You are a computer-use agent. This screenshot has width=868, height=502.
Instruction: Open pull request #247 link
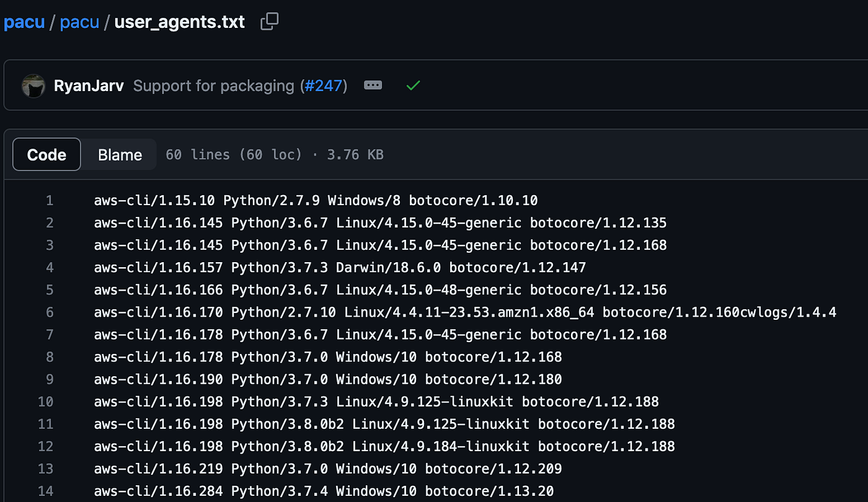[325, 86]
